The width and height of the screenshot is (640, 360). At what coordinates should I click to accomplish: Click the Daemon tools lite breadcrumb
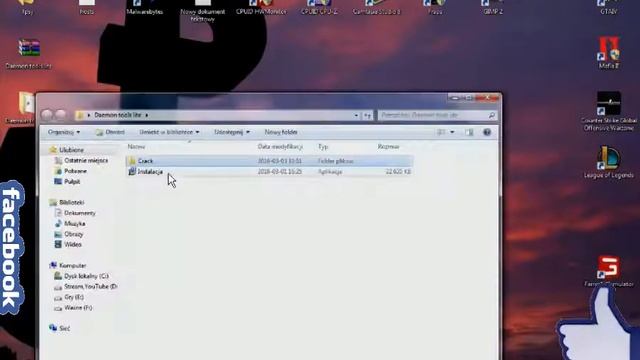click(x=118, y=115)
